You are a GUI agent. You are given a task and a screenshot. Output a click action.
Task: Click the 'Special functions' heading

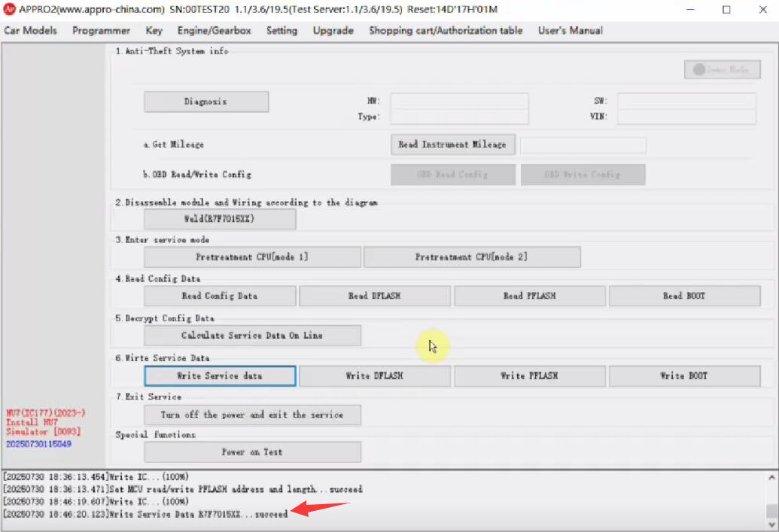[156, 435]
